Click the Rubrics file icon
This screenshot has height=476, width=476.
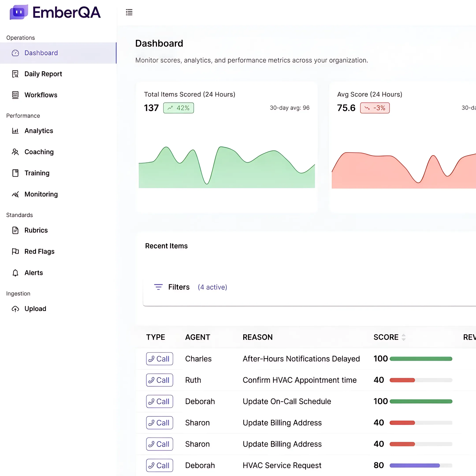pyautogui.click(x=15, y=230)
